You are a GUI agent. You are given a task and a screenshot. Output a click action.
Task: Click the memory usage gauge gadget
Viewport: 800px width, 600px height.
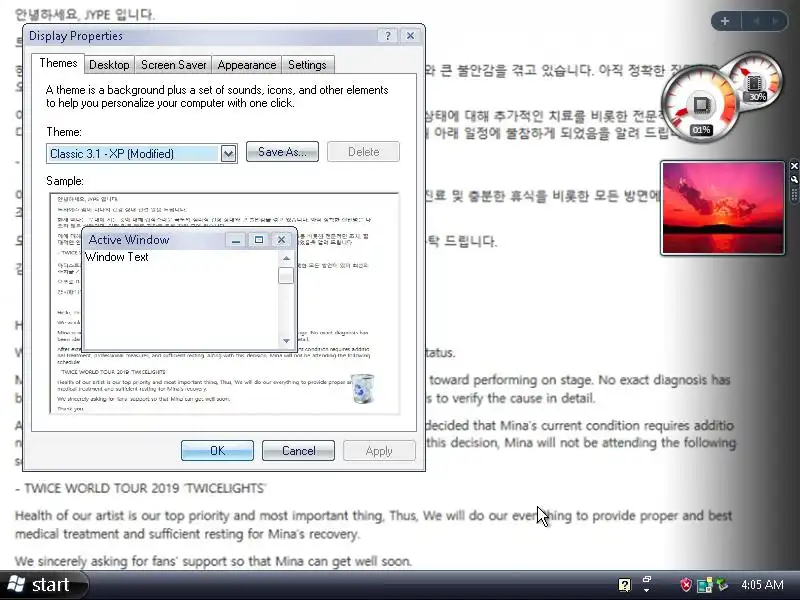coord(756,81)
